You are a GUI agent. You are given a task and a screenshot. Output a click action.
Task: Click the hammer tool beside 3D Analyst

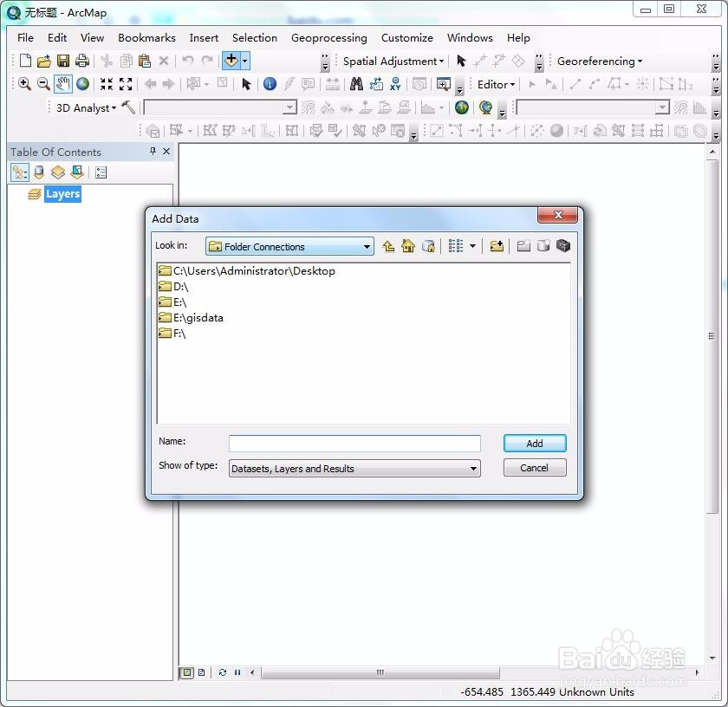pos(128,107)
